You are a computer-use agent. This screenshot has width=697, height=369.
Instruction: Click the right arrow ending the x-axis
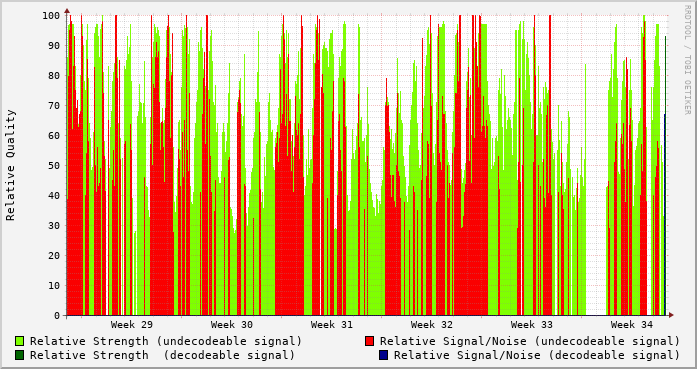tap(671, 315)
